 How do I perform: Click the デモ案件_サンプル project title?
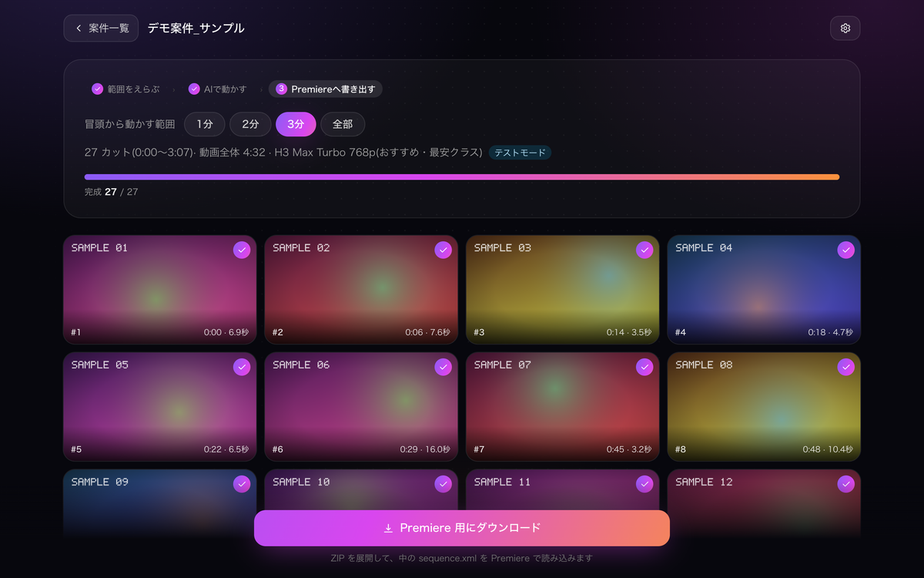tap(196, 29)
